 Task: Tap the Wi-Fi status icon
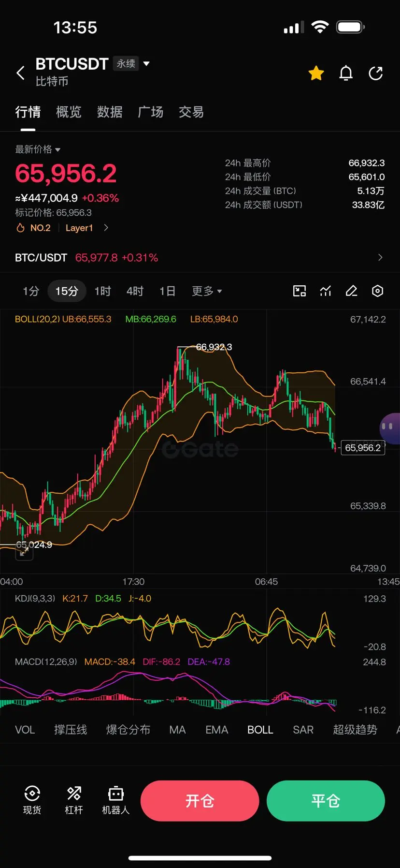[319, 27]
